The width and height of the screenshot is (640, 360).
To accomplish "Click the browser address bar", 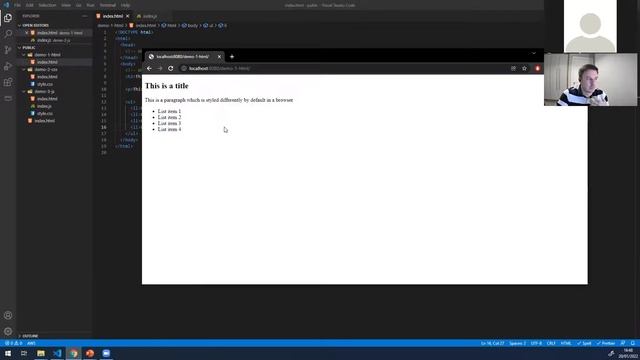I will tap(343, 68).
